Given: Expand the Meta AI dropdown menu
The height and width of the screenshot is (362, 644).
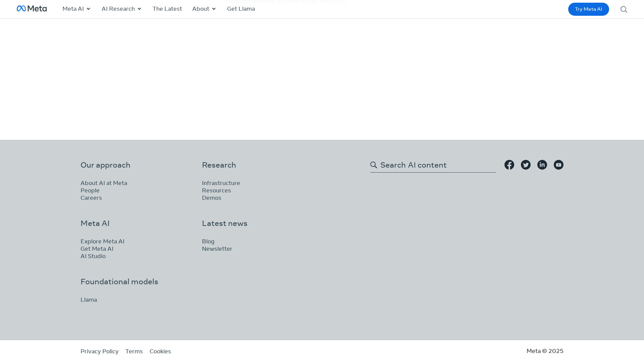Looking at the screenshot, I should tap(76, 9).
